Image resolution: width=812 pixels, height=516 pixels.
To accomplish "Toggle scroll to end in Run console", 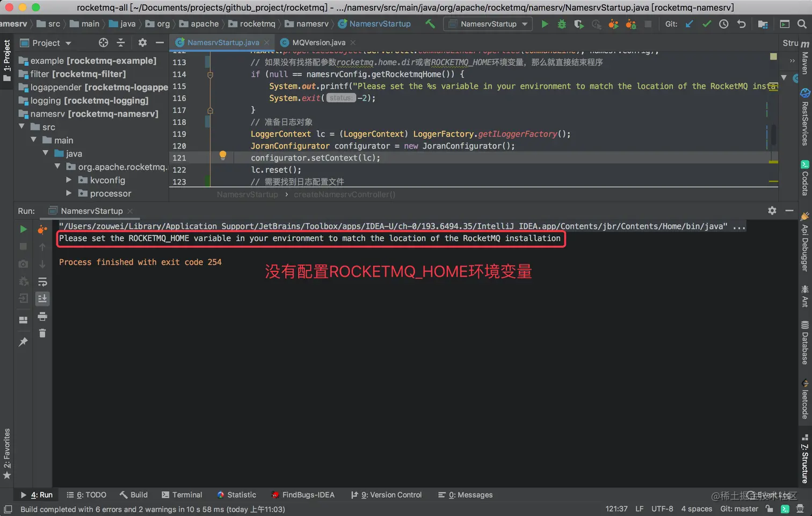I will coord(42,299).
